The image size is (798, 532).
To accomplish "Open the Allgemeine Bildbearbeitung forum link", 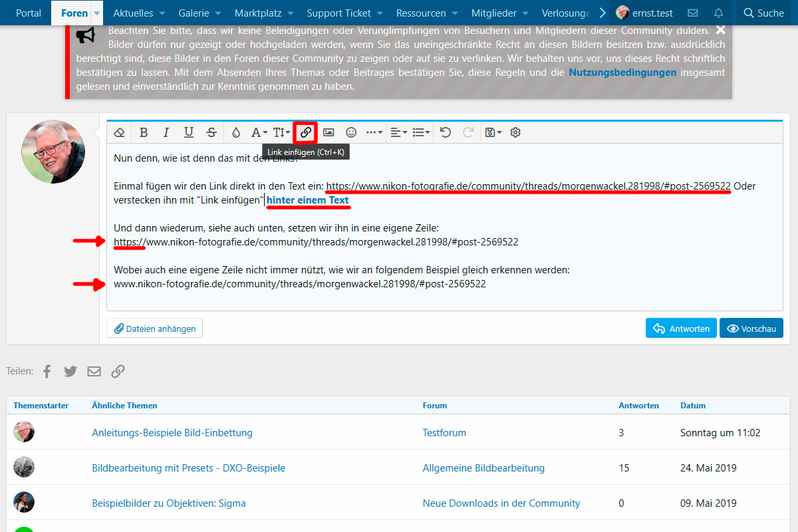I will point(483,467).
